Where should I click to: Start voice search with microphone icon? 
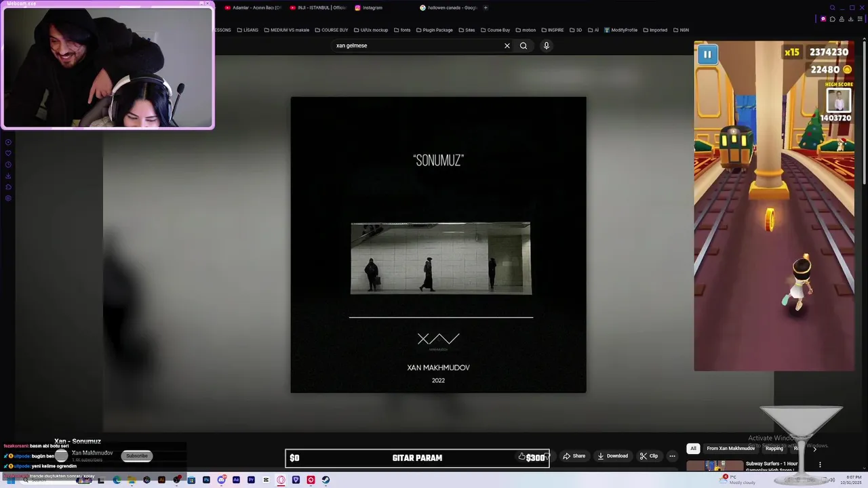point(546,45)
